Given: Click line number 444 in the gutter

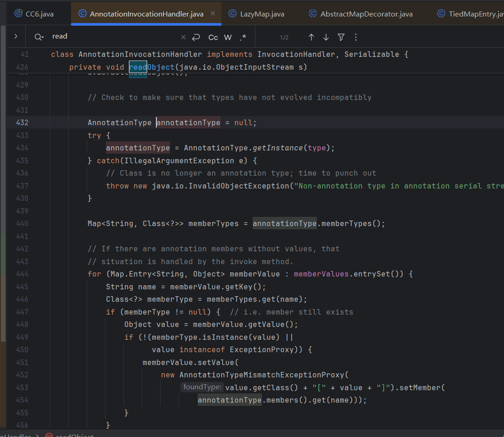Looking at the screenshot, I should tap(22, 274).
